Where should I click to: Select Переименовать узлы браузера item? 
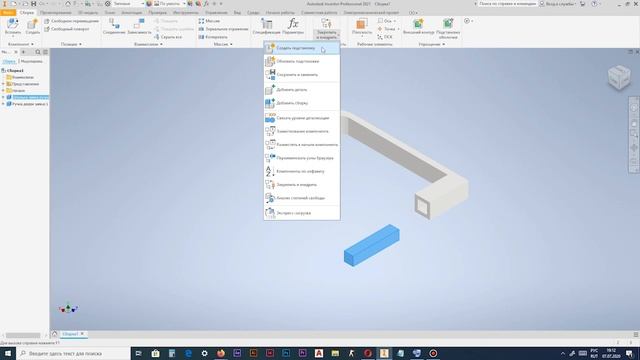[302, 158]
